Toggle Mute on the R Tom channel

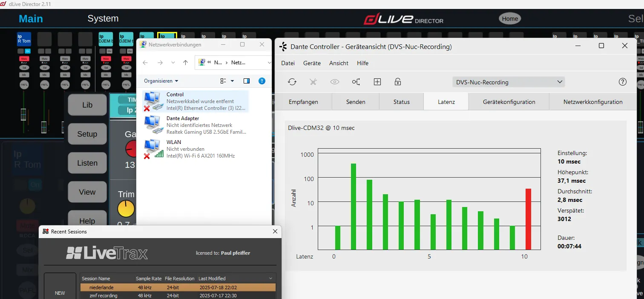[24, 59]
